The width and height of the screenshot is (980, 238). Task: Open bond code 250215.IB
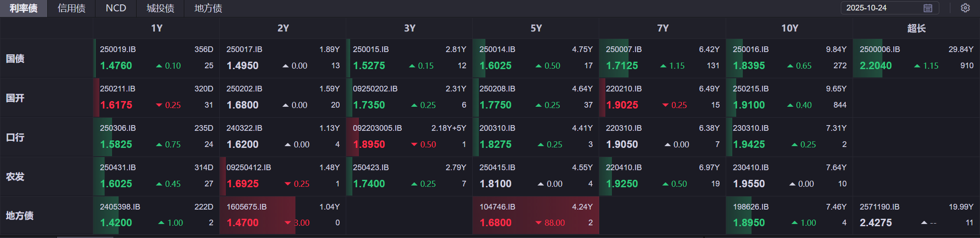tap(751, 89)
